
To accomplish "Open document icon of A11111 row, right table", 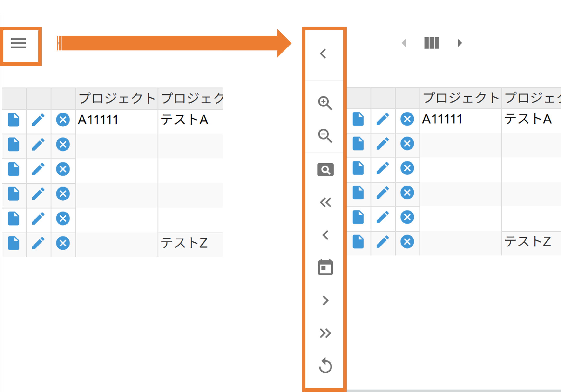I will coord(358,119).
